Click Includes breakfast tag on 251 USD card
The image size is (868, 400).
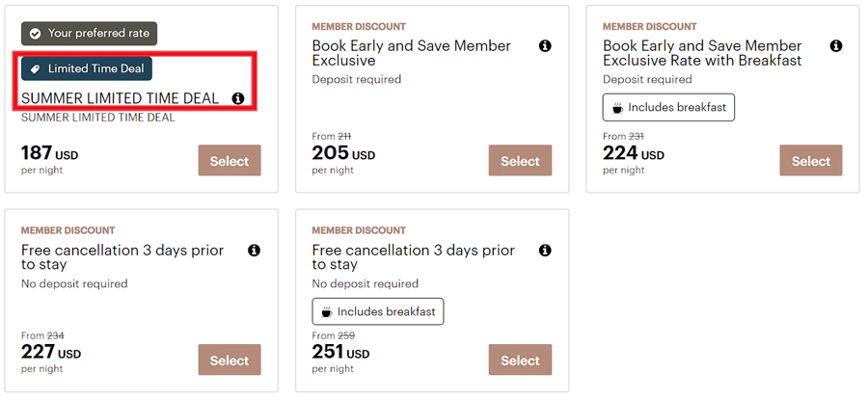point(378,311)
